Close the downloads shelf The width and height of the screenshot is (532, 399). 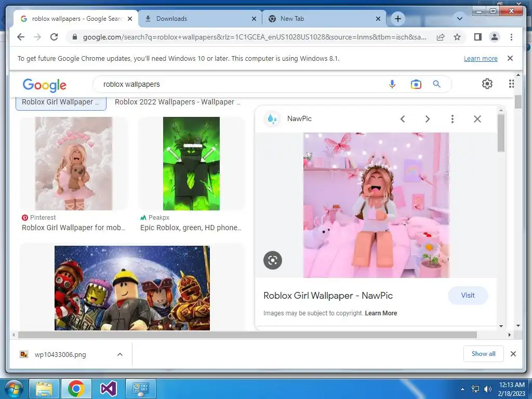point(513,354)
